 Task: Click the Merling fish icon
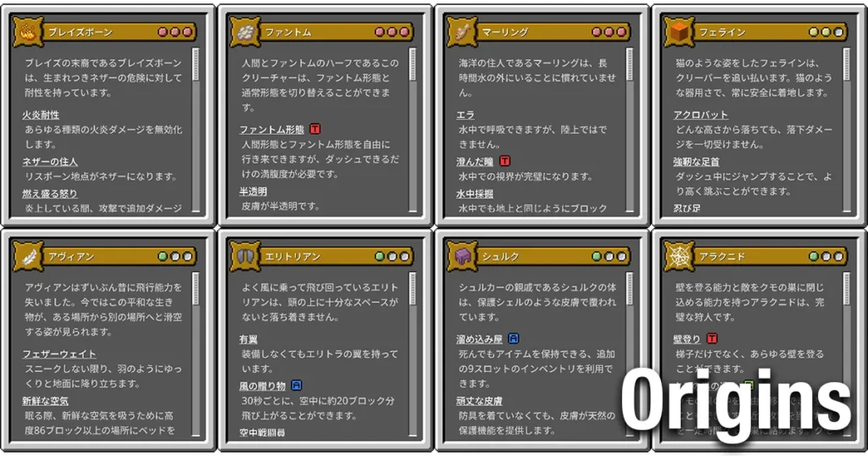click(x=462, y=32)
